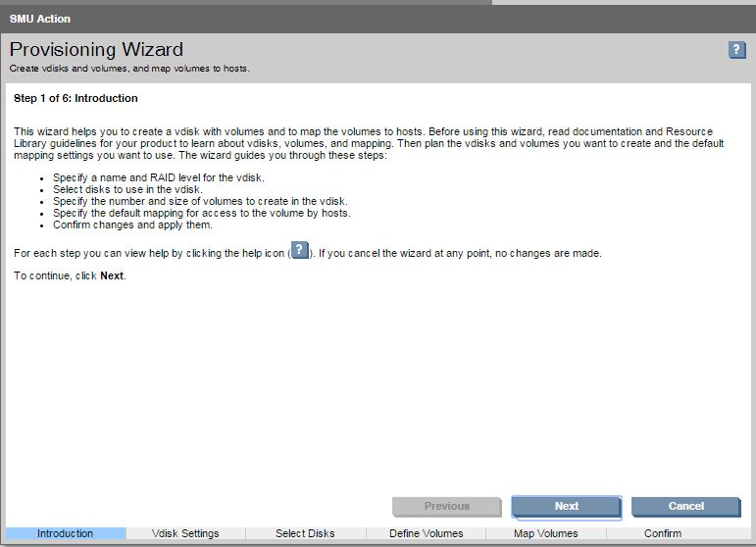Select the Introduction step tab
This screenshot has height=547, width=756.
[x=65, y=533]
